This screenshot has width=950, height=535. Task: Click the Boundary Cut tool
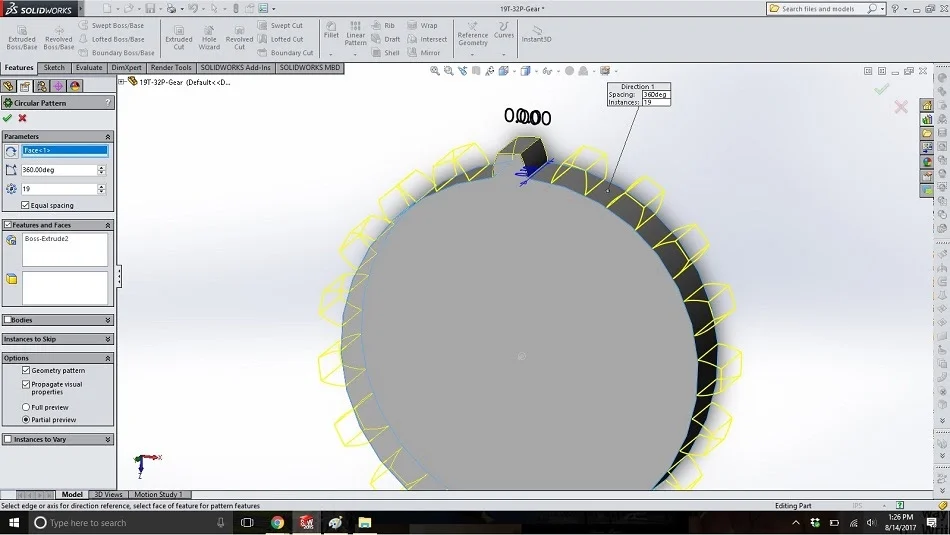tap(285, 53)
